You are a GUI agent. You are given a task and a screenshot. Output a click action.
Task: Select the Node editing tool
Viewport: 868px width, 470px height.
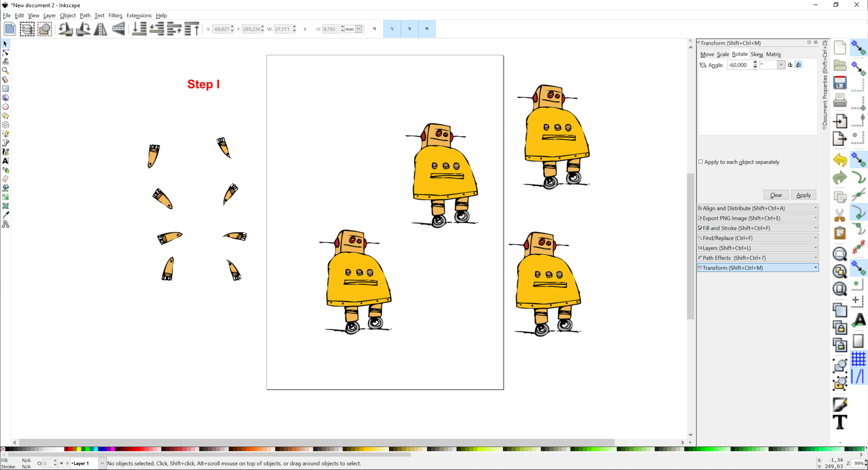tap(5, 53)
